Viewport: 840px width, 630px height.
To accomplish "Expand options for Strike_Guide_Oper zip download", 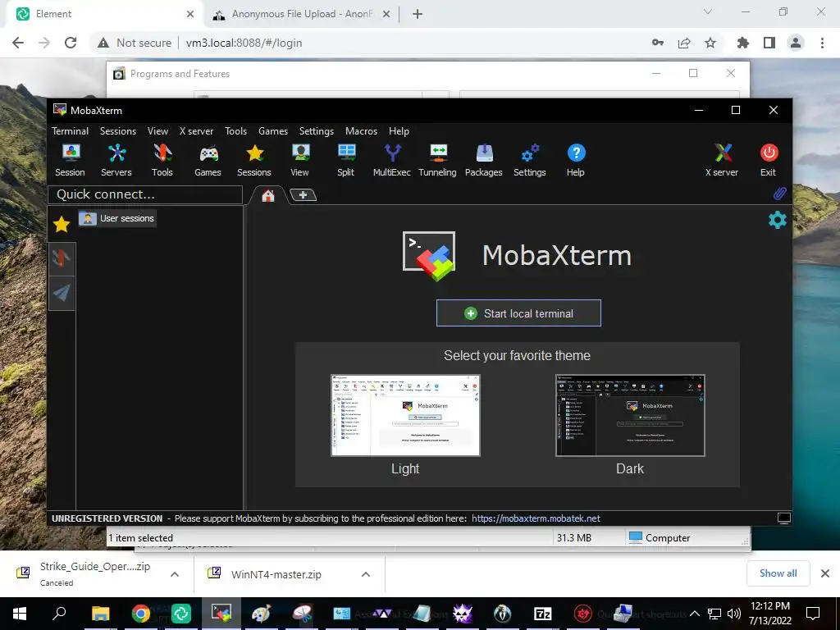I will pos(175,574).
